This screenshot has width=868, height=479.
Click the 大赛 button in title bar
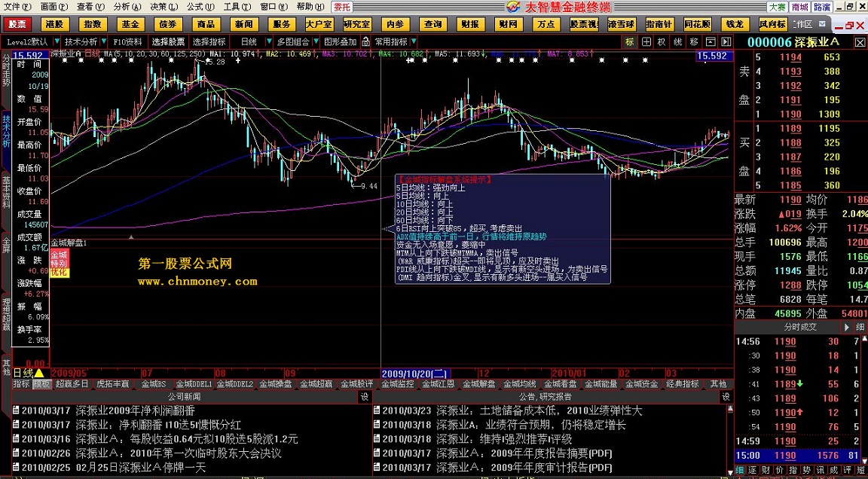pos(776,7)
